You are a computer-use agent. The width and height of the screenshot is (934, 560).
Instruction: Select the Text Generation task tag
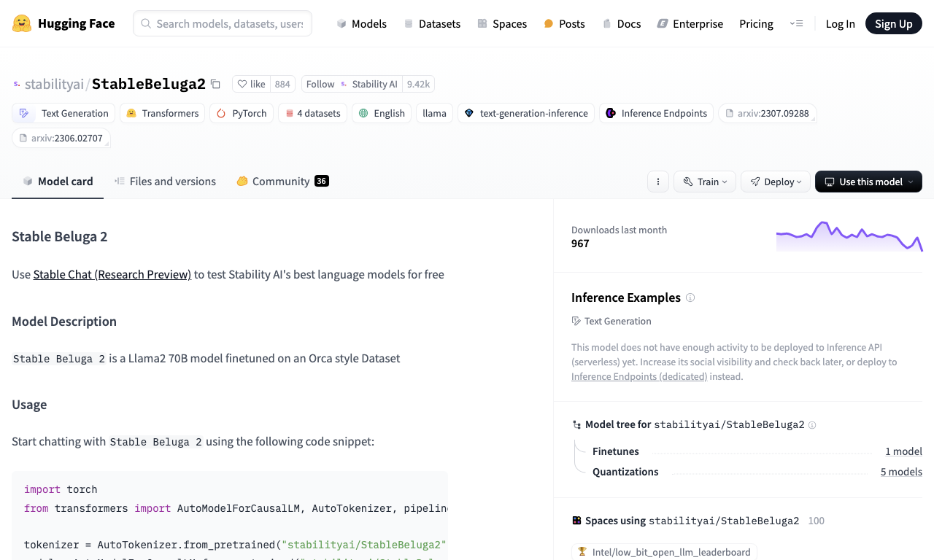(x=63, y=113)
